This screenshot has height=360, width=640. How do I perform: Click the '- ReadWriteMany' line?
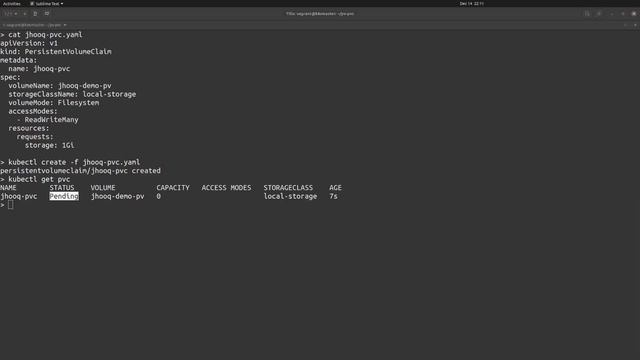[x=47, y=120]
